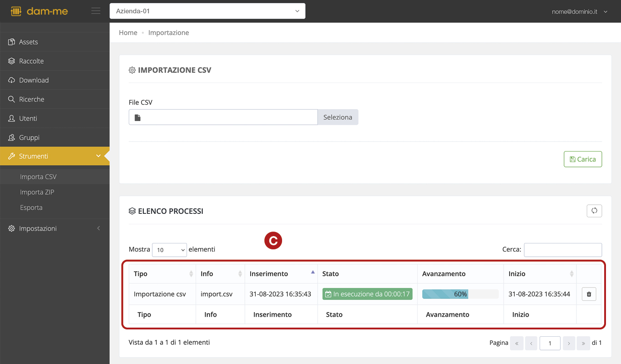
Task: Refresh the process list
Action: click(594, 211)
